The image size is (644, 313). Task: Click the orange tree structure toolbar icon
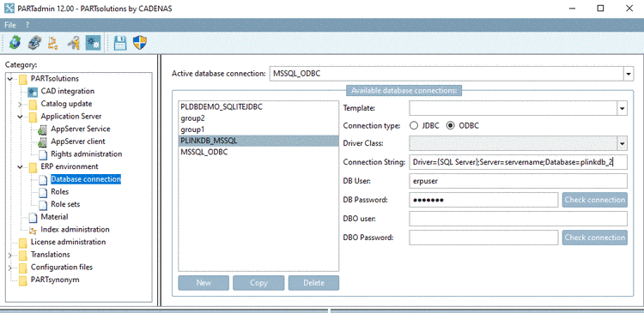coord(53,42)
